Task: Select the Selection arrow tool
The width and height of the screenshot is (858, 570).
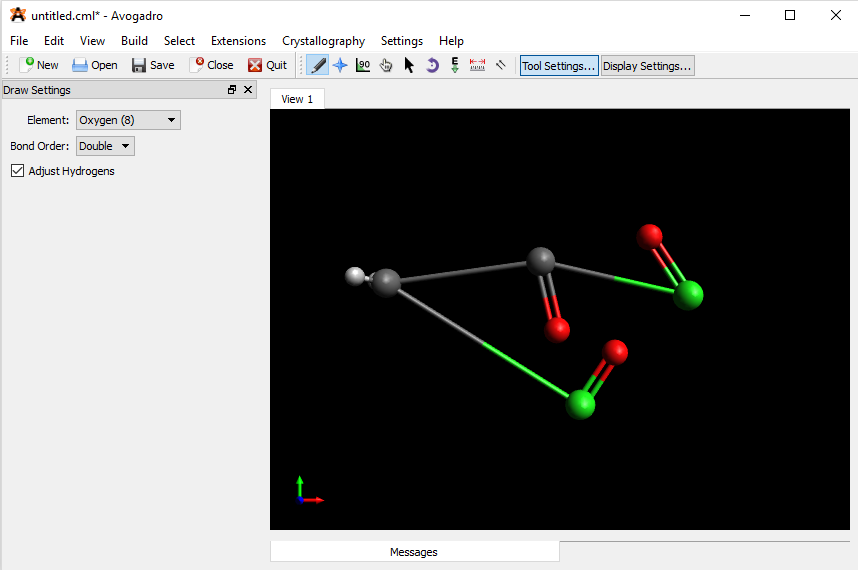Action: pos(409,65)
